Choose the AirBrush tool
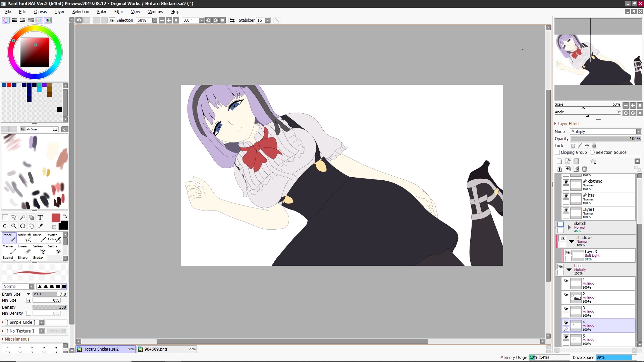Screen dimensions: 644x362 tap(24, 238)
